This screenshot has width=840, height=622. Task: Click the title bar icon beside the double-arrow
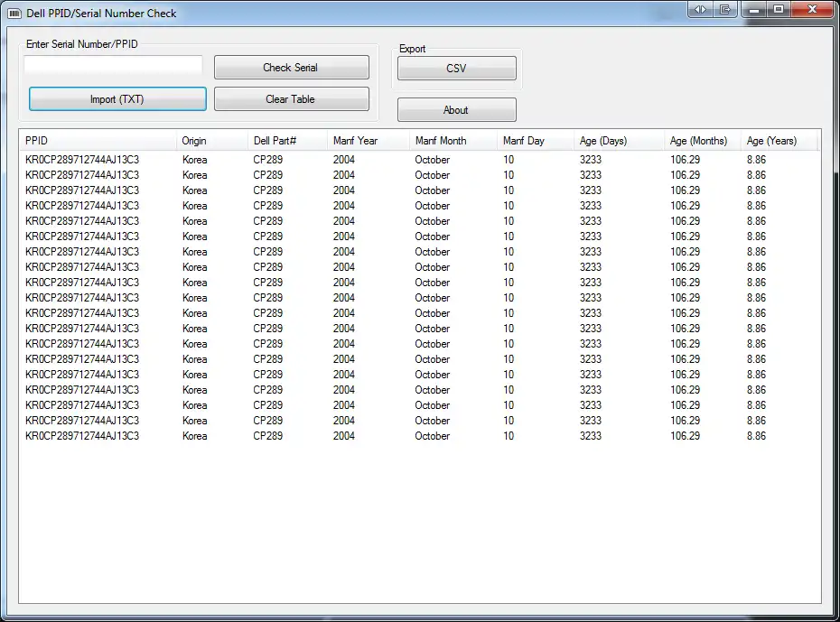tap(725, 9)
